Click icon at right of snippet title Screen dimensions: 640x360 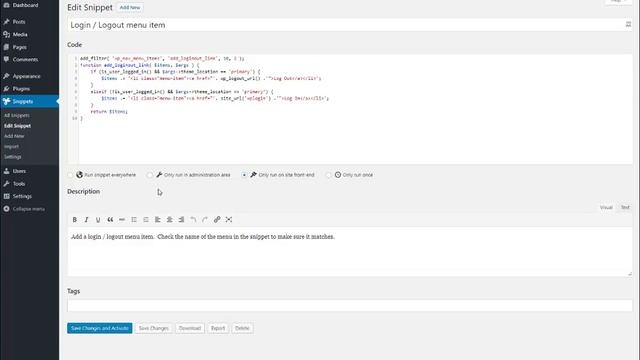[628, 24]
